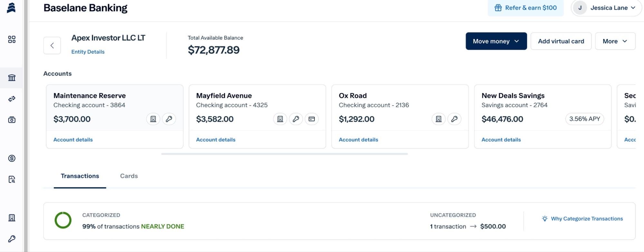Image resolution: width=644 pixels, height=252 pixels.
Task: Click the key icon on Maintenance Reserve card
Action: [169, 119]
